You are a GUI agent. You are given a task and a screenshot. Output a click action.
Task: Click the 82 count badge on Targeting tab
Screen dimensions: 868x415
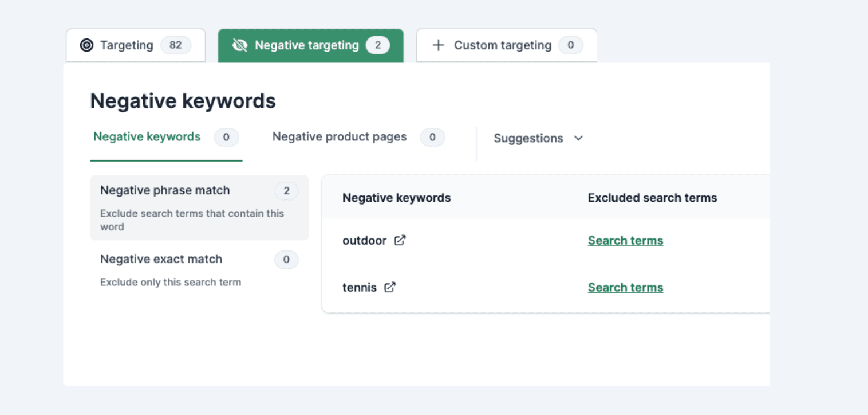176,45
